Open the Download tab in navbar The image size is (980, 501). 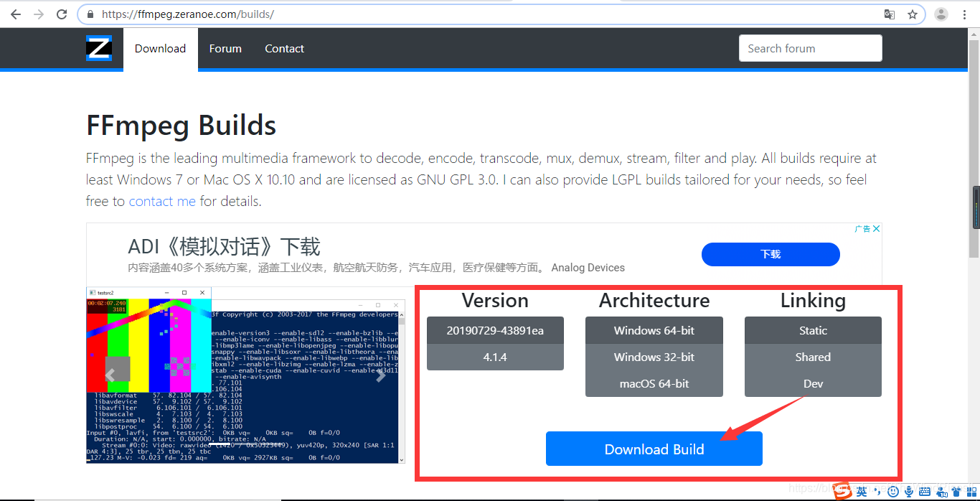point(161,49)
